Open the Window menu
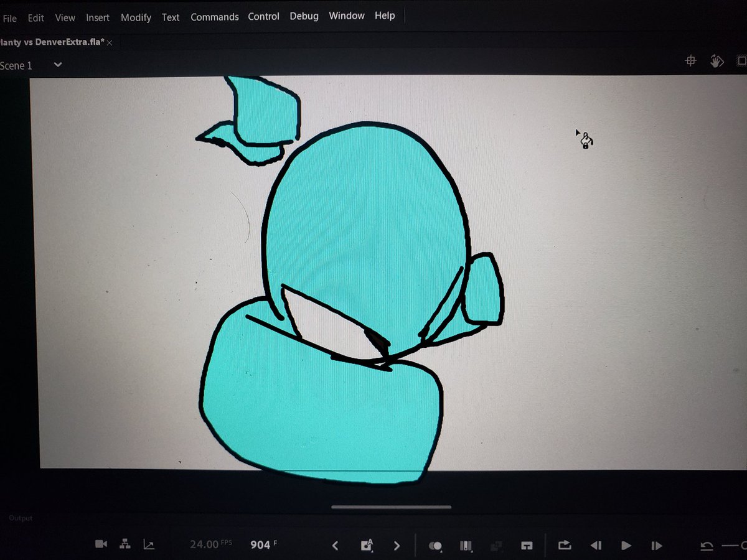This screenshot has height=560, width=747. click(x=347, y=16)
